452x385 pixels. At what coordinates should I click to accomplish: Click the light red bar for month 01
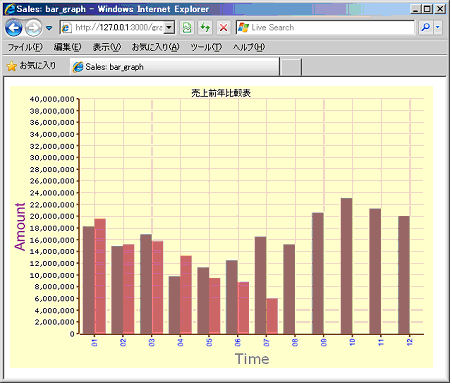click(x=100, y=276)
